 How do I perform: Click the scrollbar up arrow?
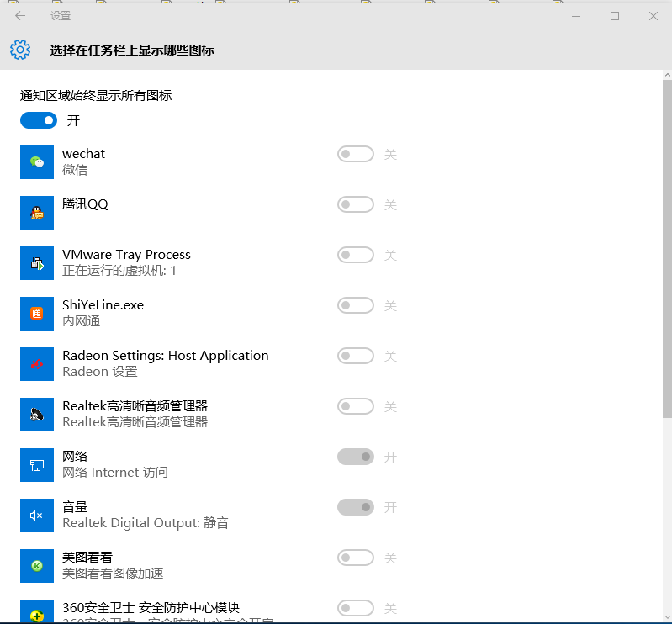click(667, 75)
